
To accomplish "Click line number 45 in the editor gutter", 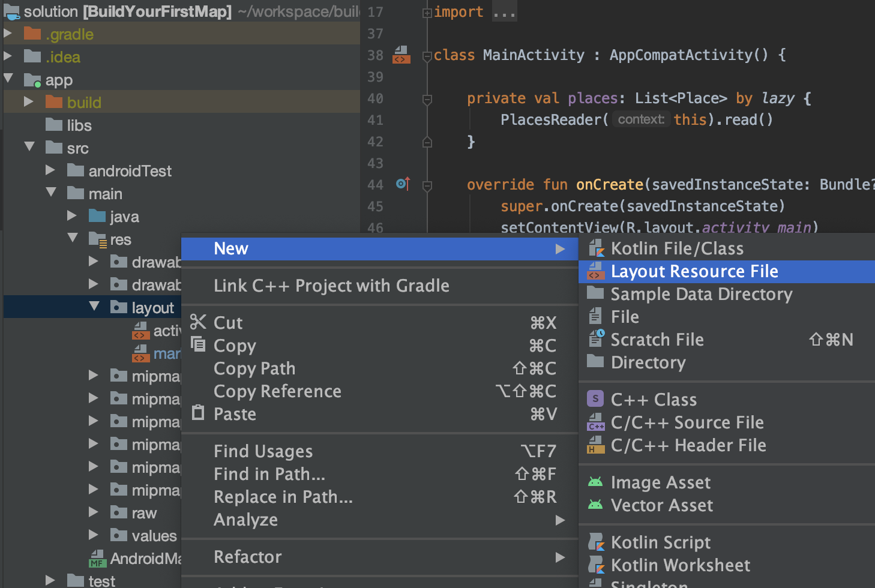I will (374, 206).
